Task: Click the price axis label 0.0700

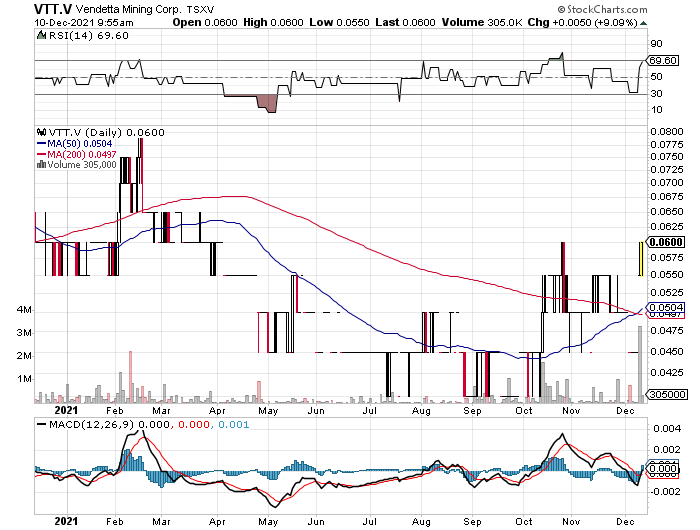Action: click(x=667, y=183)
